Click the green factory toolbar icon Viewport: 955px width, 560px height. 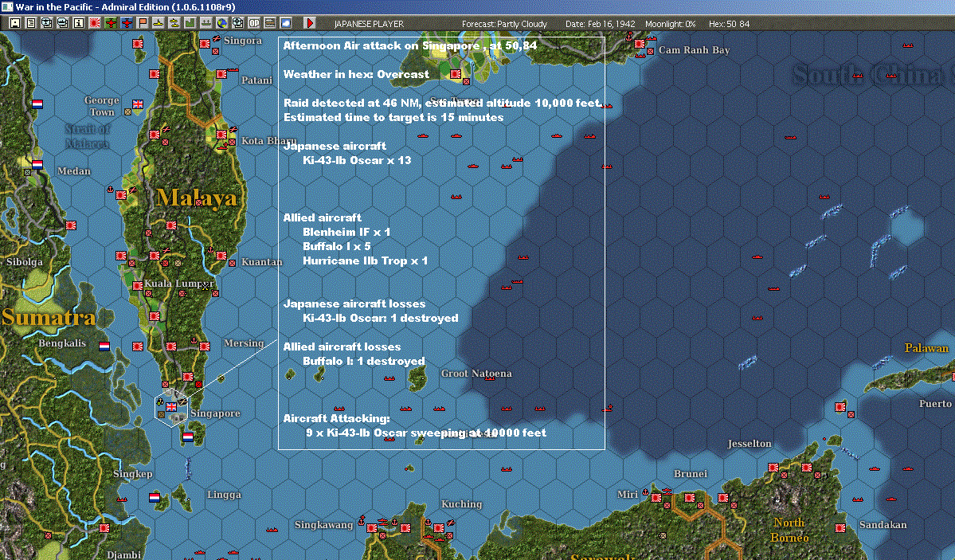(190, 23)
